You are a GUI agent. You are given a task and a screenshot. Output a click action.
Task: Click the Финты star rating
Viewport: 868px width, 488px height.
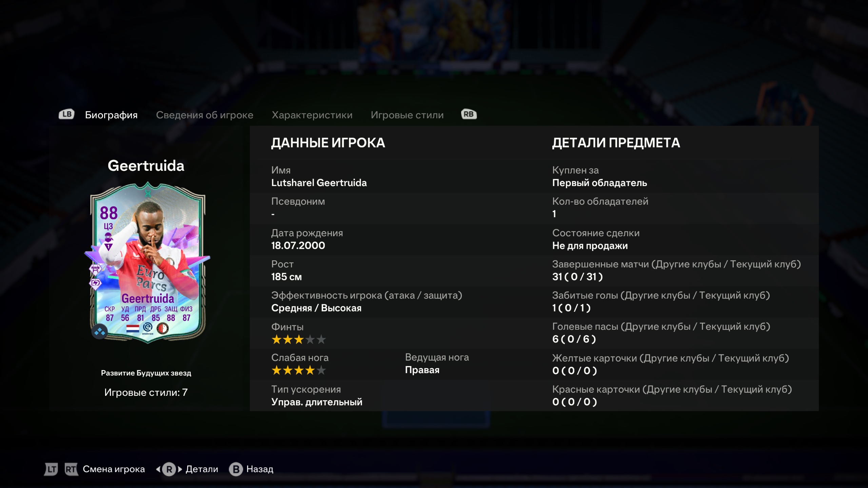(299, 340)
